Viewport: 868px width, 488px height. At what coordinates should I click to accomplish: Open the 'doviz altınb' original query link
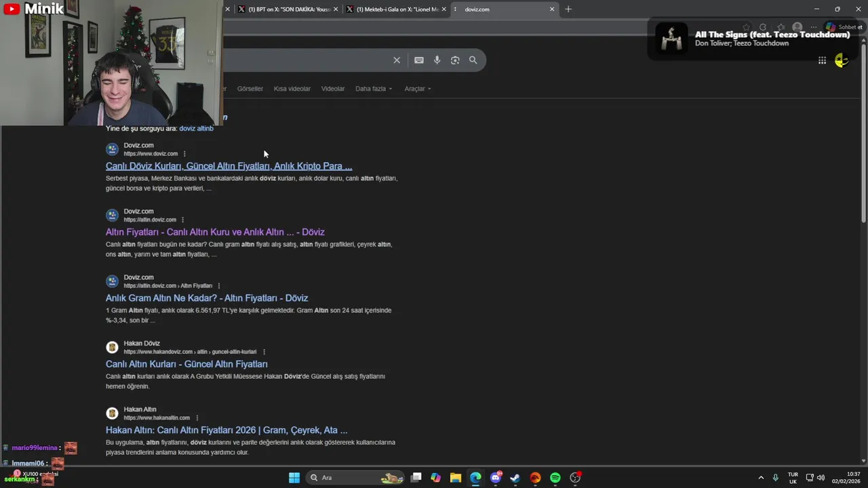(196, 128)
